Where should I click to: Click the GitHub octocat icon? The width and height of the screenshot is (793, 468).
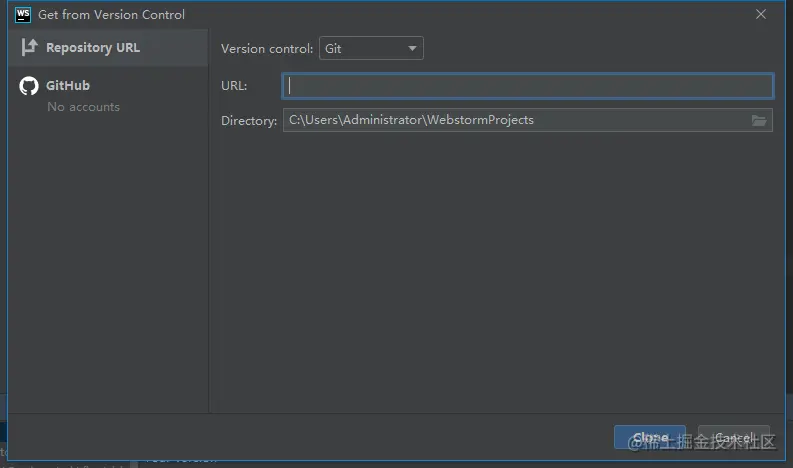pos(29,86)
